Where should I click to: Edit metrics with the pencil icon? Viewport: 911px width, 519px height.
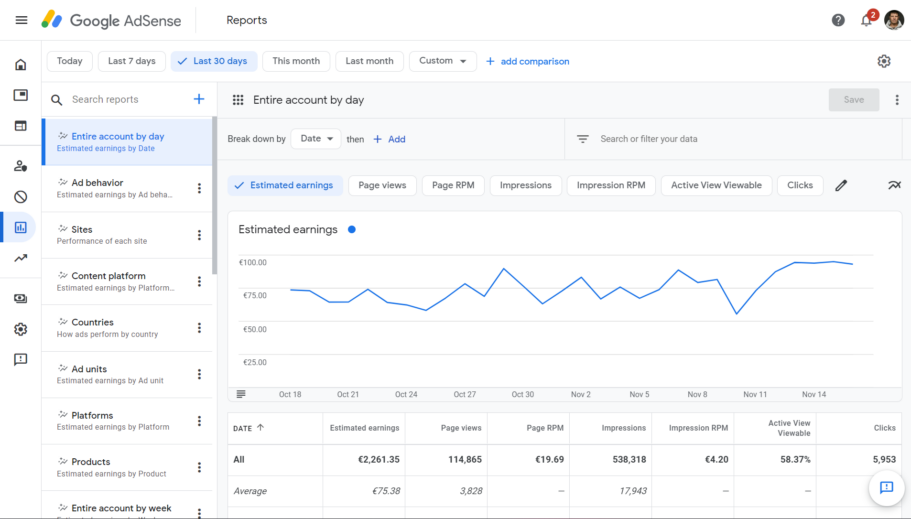[841, 185]
